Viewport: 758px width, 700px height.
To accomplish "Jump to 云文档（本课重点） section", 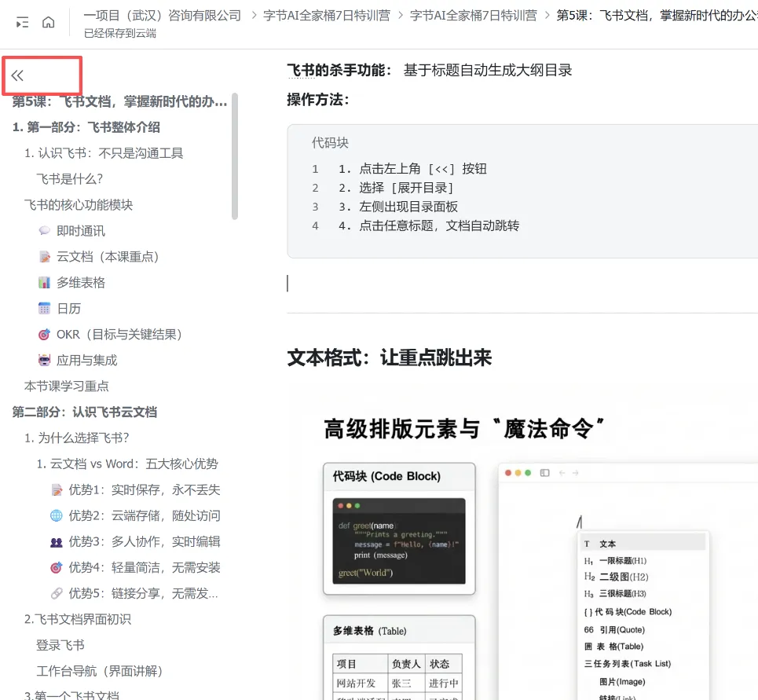I will click(108, 257).
